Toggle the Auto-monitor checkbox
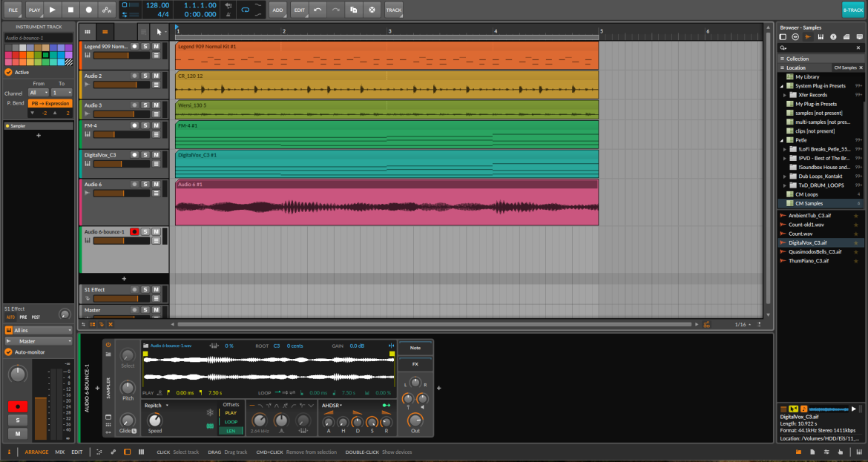The height and width of the screenshot is (462, 868). [8, 352]
